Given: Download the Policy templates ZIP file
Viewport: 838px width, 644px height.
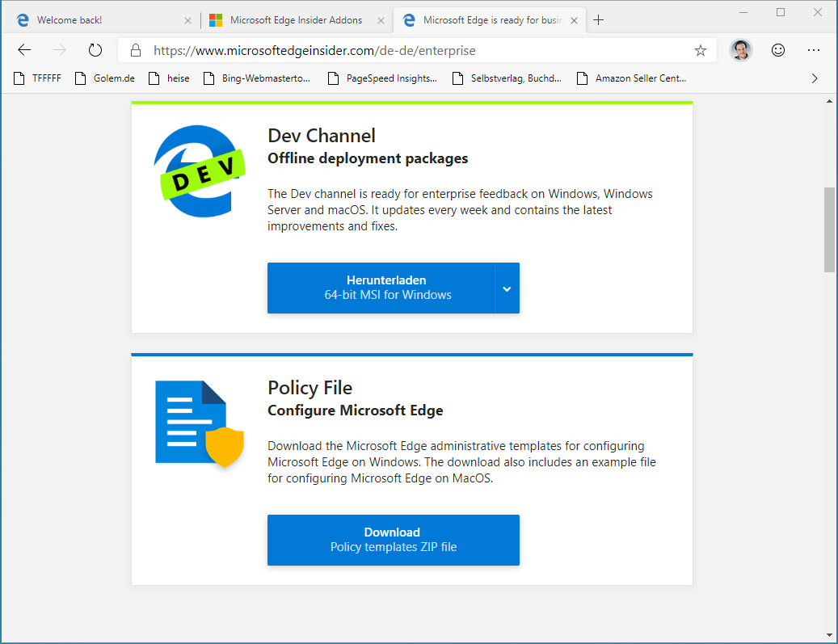Looking at the screenshot, I should click(393, 540).
